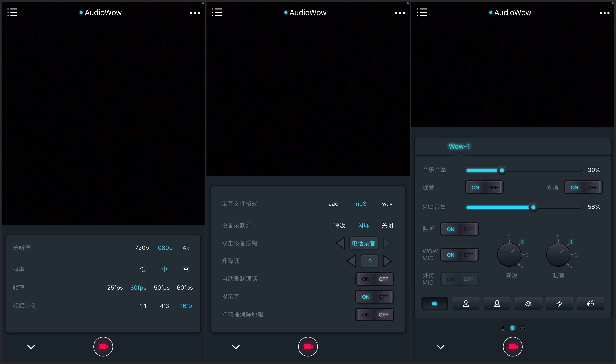Set device recording light to 关闭
Screen dimensions: 616x364
387,225
